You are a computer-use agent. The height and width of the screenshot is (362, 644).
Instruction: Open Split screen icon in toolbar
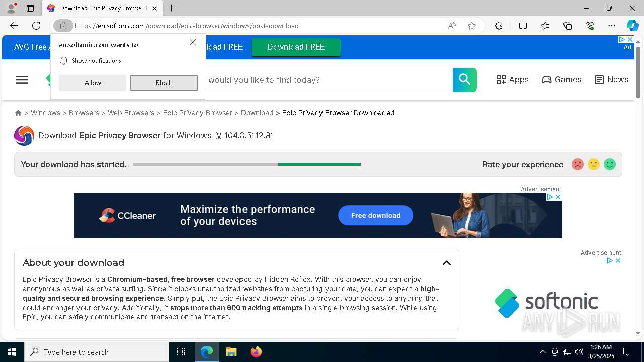(x=523, y=26)
